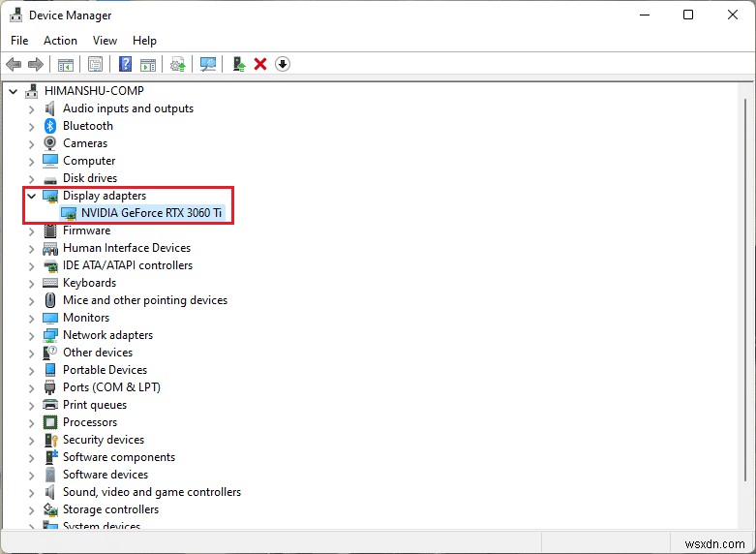
Task: Click the Update device driver toolbar icon
Action: (x=178, y=64)
